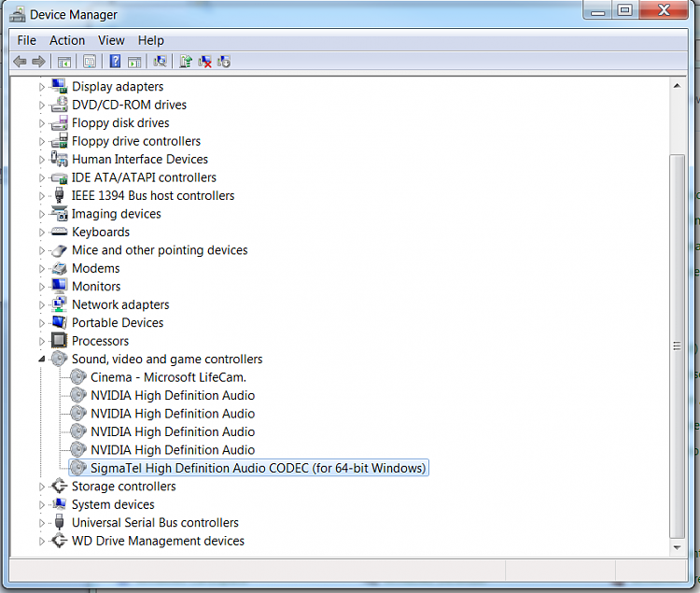Scan for hardware changes toolbar icon

pyautogui.click(x=160, y=62)
